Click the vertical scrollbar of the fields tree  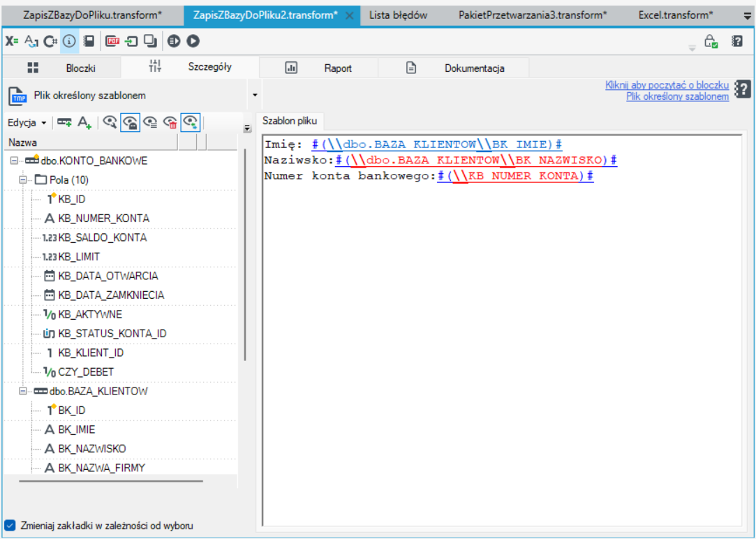tap(246, 255)
